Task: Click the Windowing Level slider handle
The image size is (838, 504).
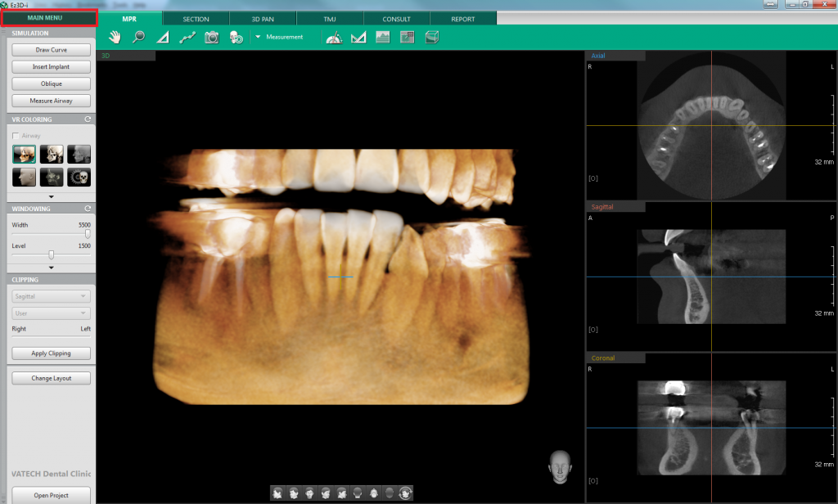Action: [51, 255]
